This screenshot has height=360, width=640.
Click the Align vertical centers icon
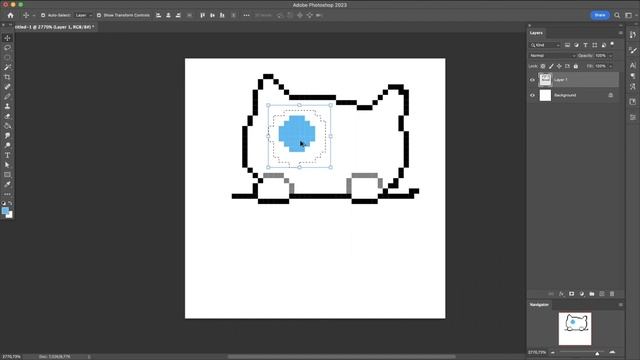coord(212,15)
